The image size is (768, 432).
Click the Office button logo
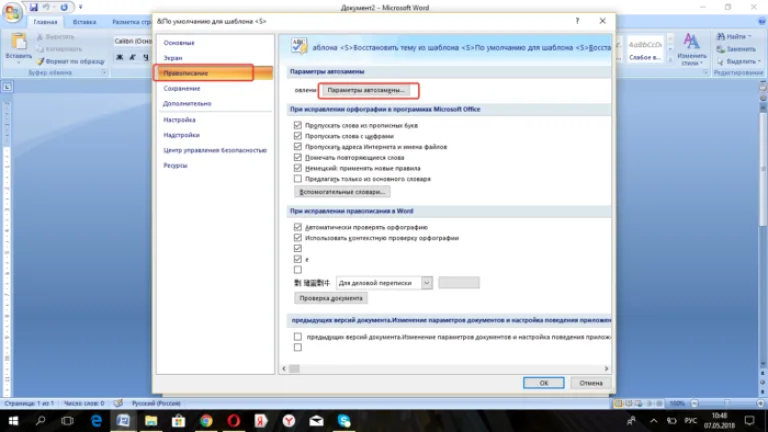tap(12, 12)
